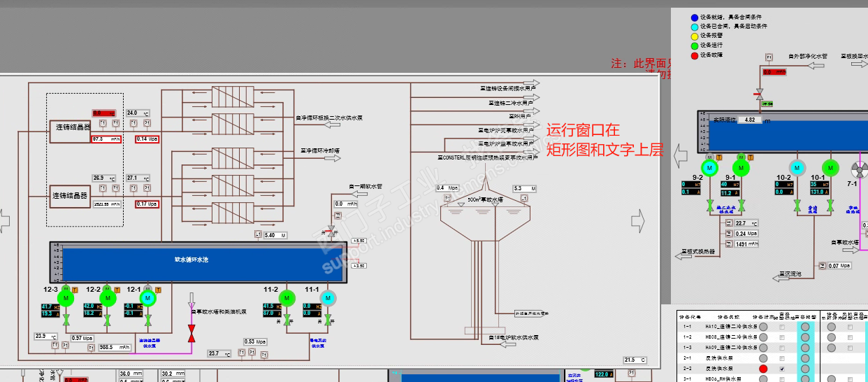Click the green valve below pump 12-3
The image size is (868, 382).
66,321
